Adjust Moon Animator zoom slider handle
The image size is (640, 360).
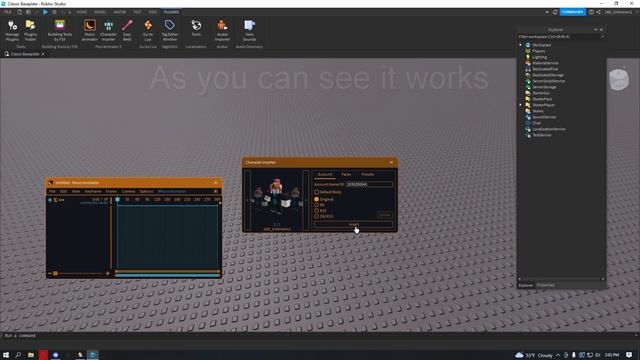pyautogui.click(x=55, y=273)
